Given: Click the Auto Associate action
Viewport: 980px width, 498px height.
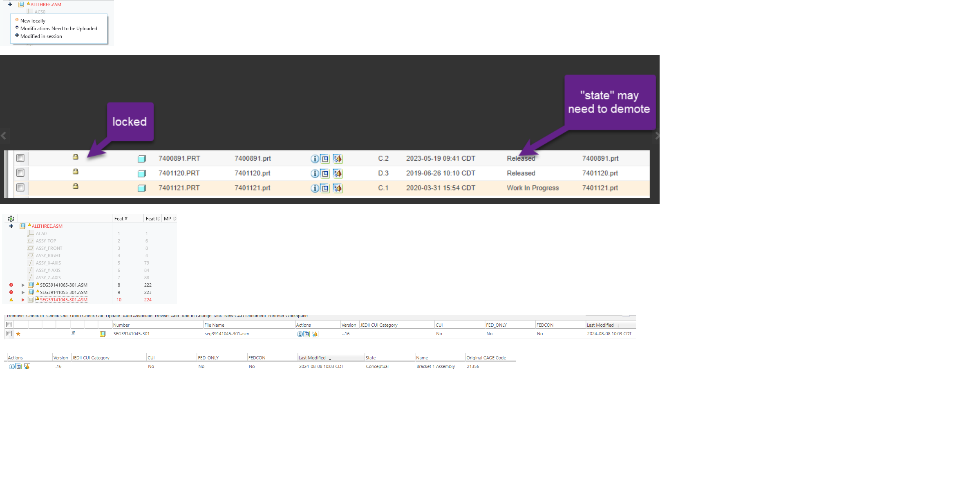Looking at the screenshot, I should 137,316.
